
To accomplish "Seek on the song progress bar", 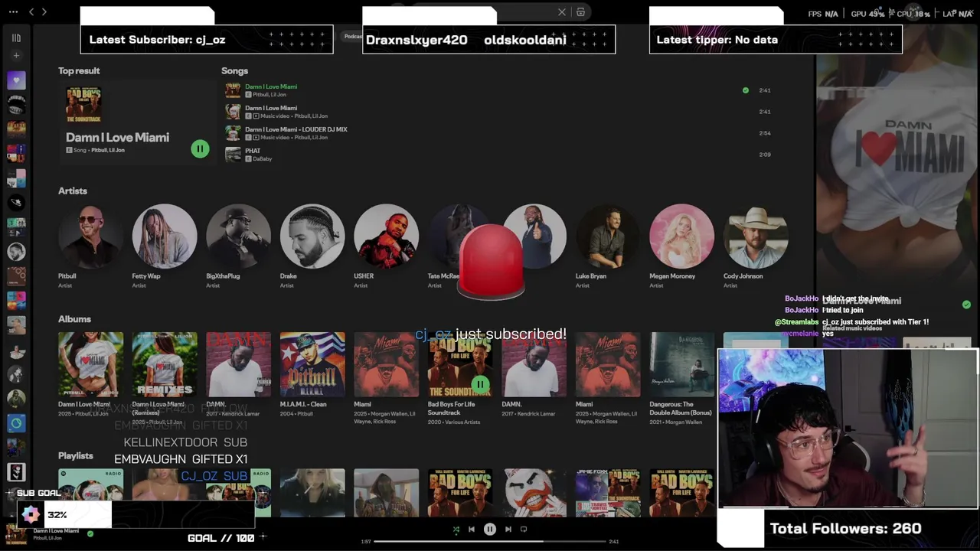I will (490, 541).
